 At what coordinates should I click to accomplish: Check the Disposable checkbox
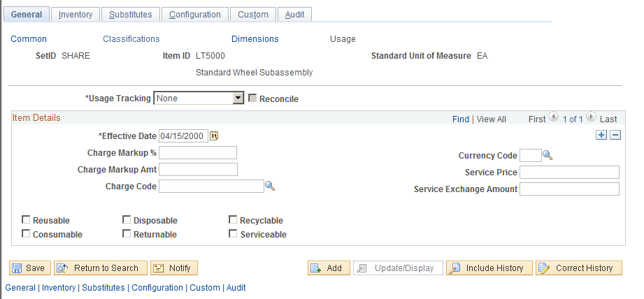click(127, 220)
